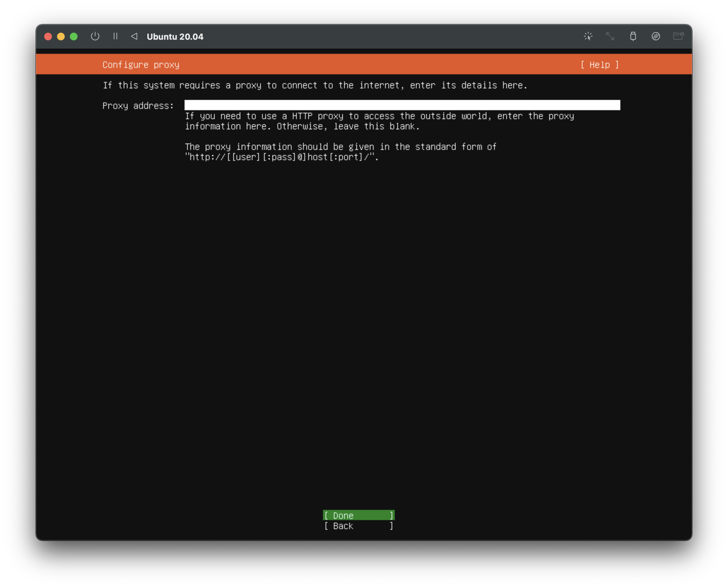
Task: Select the Back button
Action: pyautogui.click(x=359, y=526)
